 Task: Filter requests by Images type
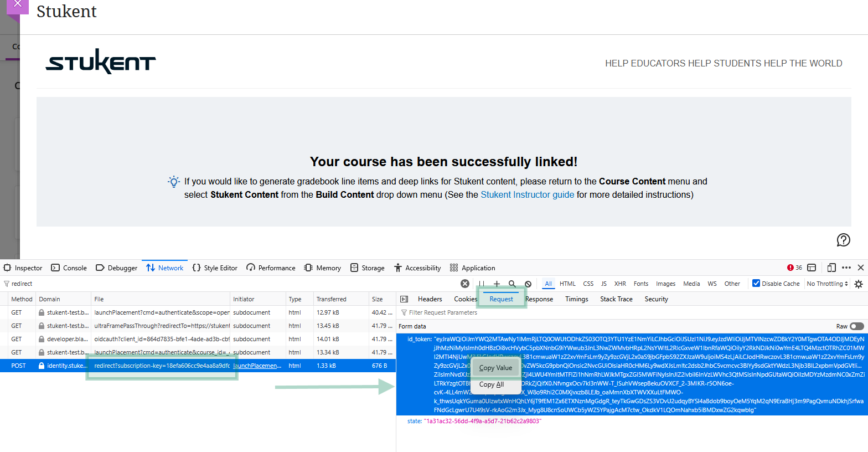pyautogui.click(x=666, y=284)
